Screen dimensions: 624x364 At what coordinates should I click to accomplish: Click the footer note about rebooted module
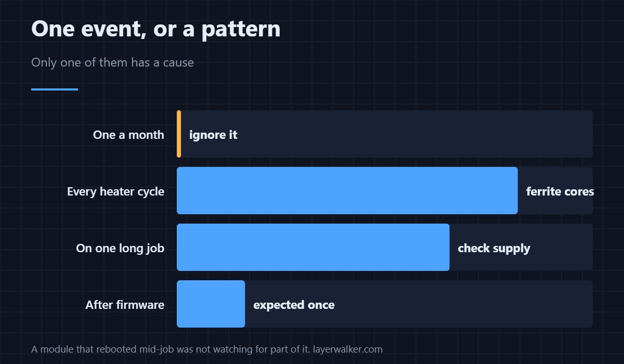pyautogui.click(x=171, y=349)
